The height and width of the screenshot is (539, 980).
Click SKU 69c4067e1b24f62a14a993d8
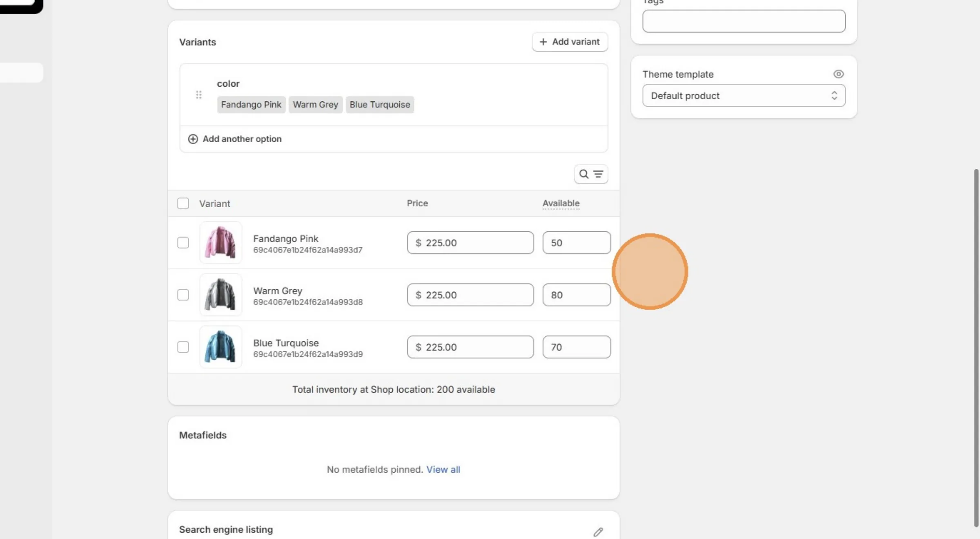pos(308,302)
